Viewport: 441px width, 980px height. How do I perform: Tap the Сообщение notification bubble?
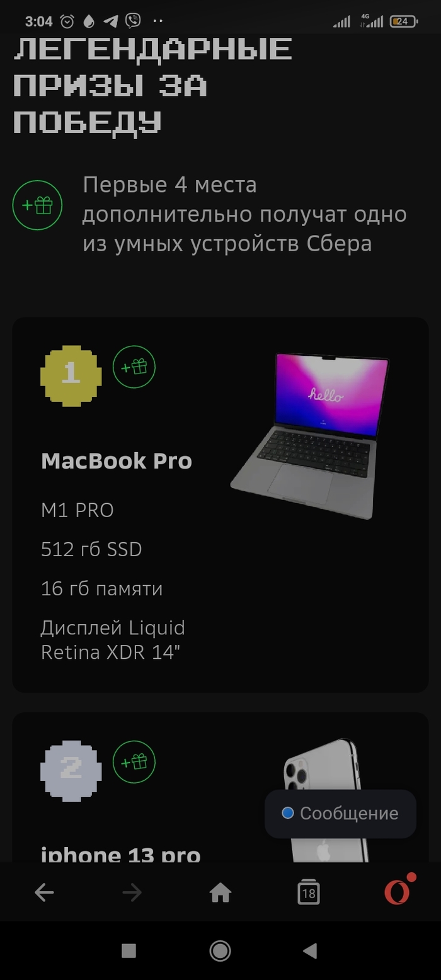[x=340, y=814]
